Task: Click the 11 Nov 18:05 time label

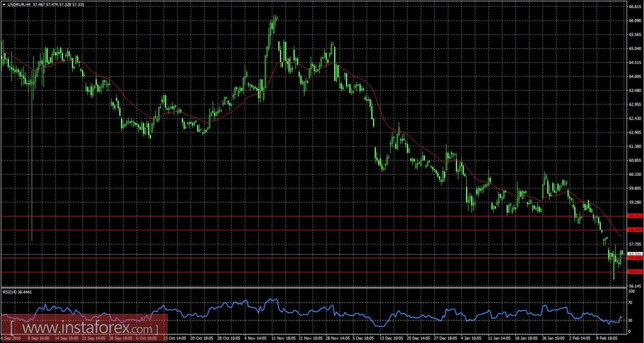Action: point(283,339)
